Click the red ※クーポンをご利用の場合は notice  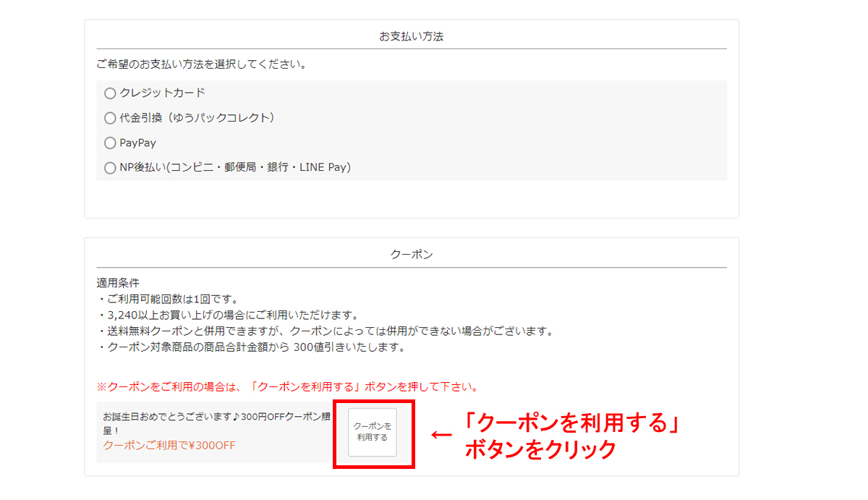pos(287,386)
